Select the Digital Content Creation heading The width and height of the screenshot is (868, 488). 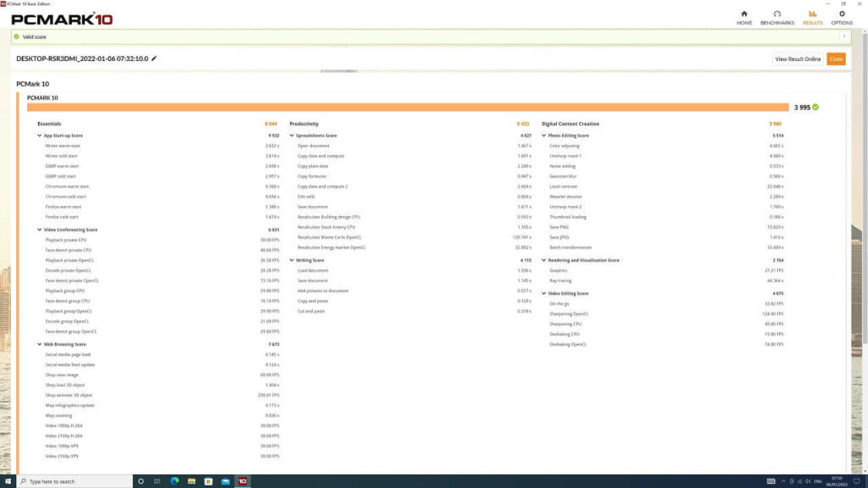pyautogui.click(x=570, y=124)
